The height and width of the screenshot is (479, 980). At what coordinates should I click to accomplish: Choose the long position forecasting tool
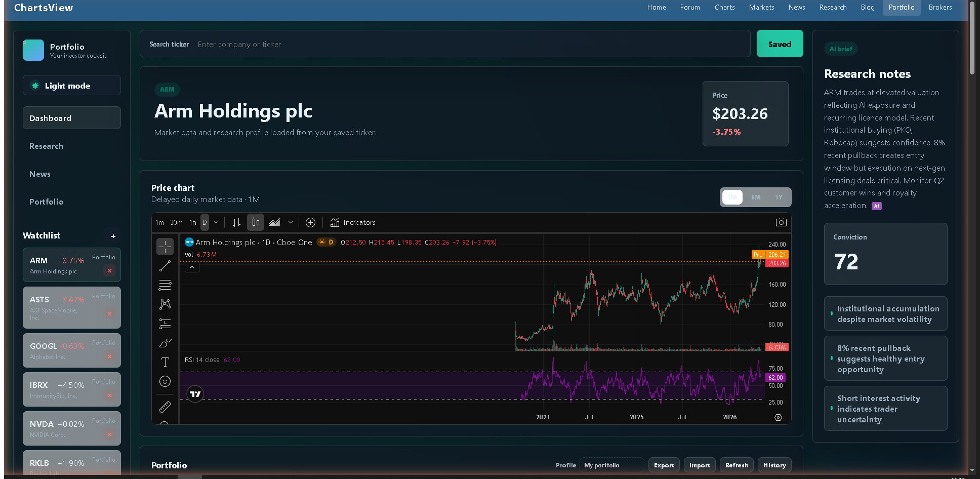click(x=165, y=324)
